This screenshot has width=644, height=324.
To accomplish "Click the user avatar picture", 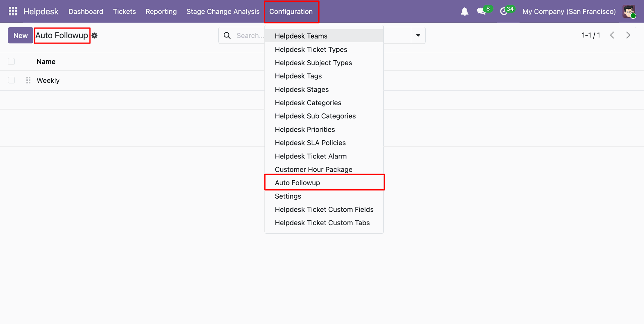I will [x=629, y=11].
